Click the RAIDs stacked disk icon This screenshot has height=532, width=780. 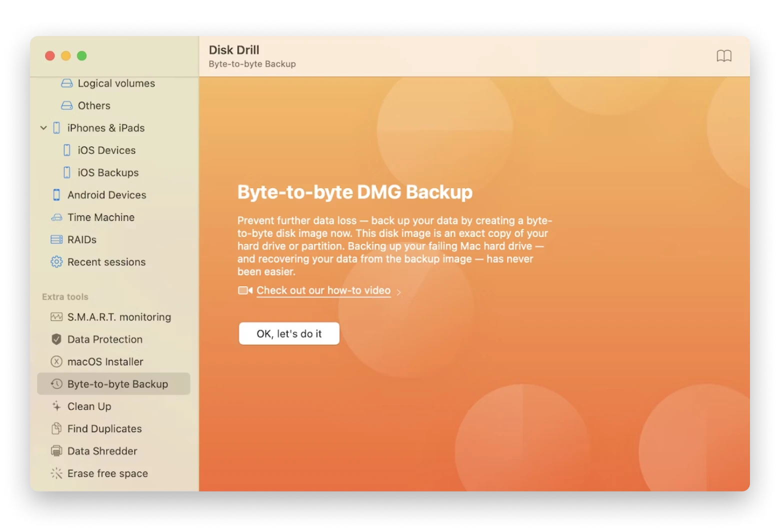[x=56, y=239]
